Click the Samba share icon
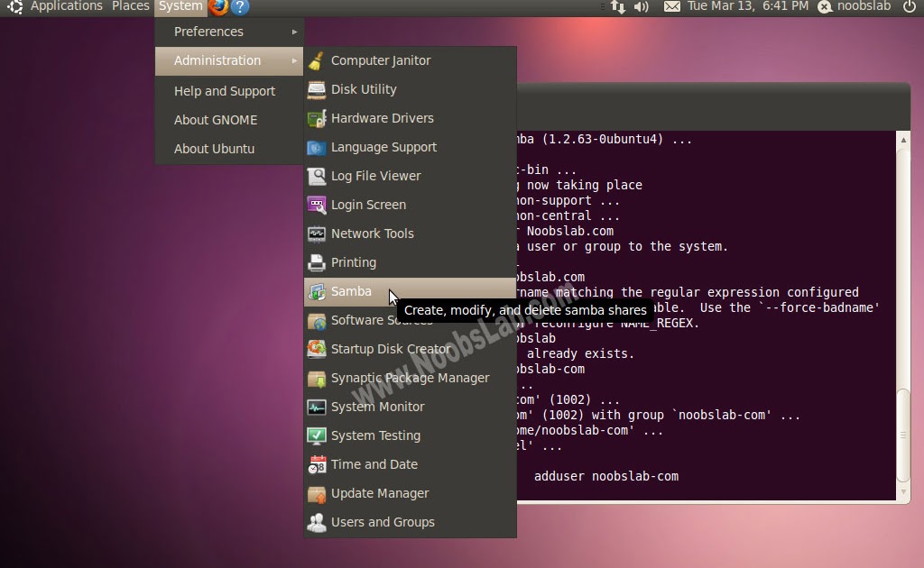 [x=317, y=291]
